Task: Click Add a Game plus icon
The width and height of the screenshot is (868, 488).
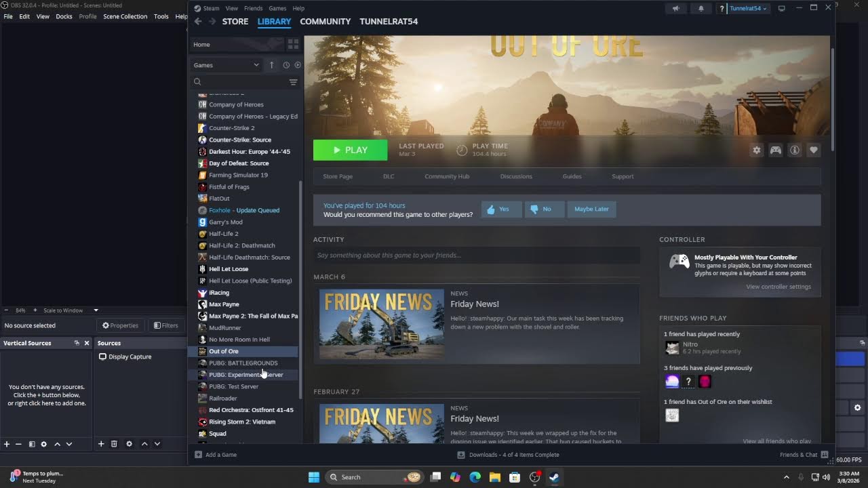Action: pos(198,455)
